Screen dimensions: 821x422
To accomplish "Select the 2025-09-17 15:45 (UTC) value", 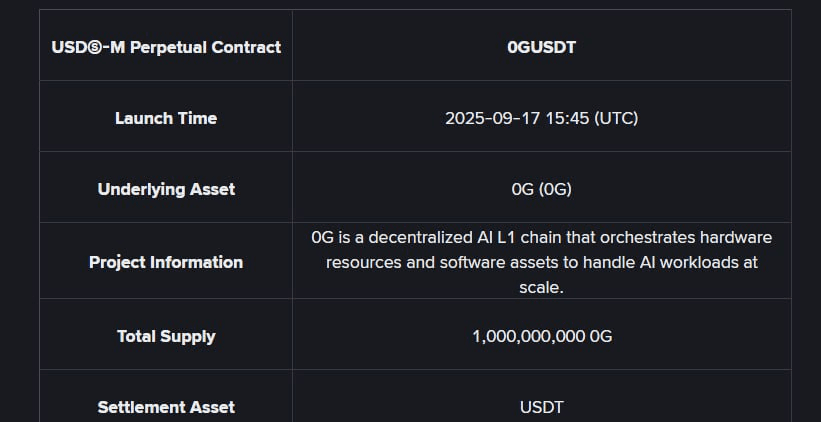I will (x=541, y=118).
